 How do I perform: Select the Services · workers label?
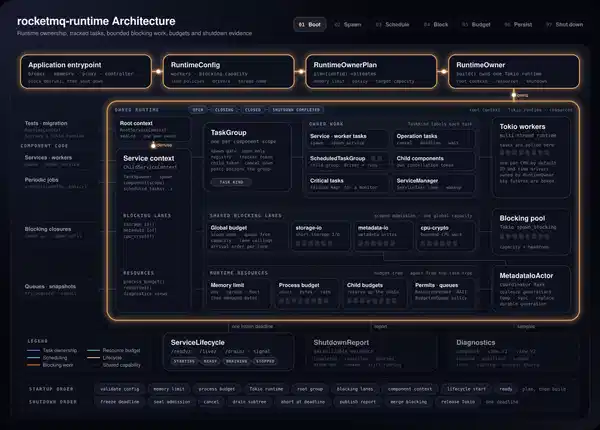pos(48,158)
